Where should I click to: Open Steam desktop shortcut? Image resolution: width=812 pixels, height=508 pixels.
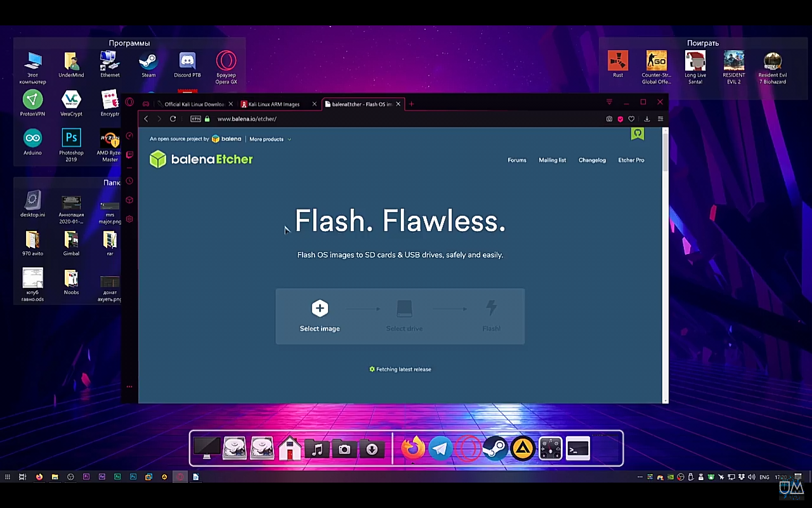[x=148, y=65]
